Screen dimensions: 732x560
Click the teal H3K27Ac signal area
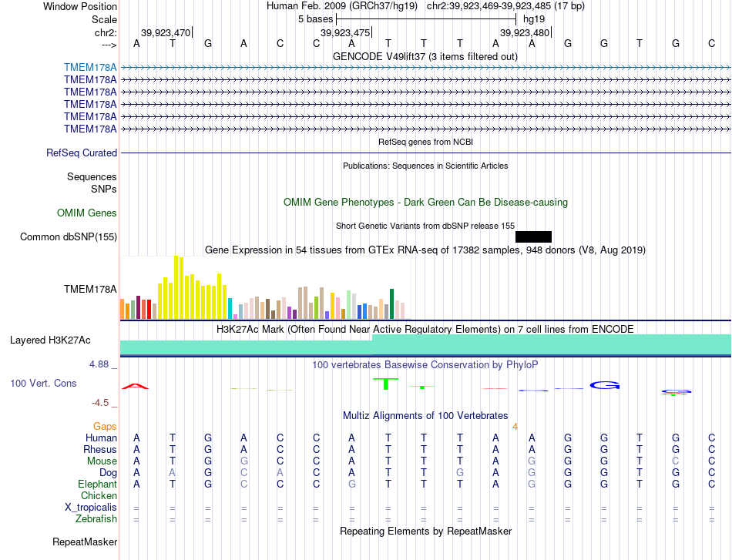426,345
